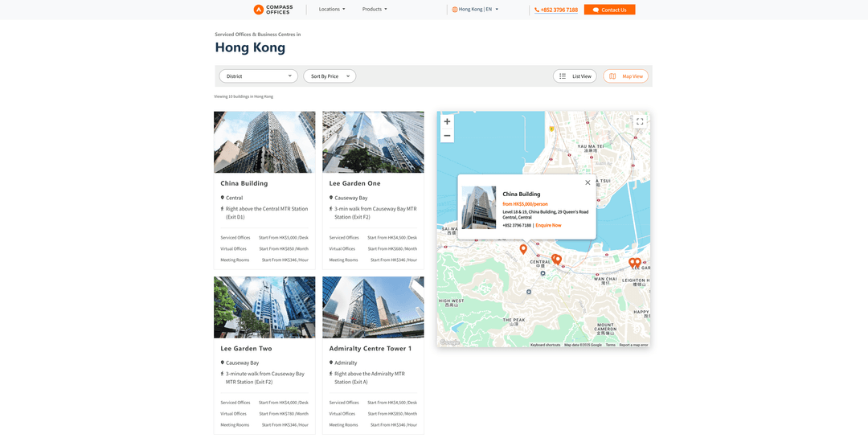Close the China Building map popup
Viewport: 868px width, 438px height.
pyautogui.click(x=588, y=182)
